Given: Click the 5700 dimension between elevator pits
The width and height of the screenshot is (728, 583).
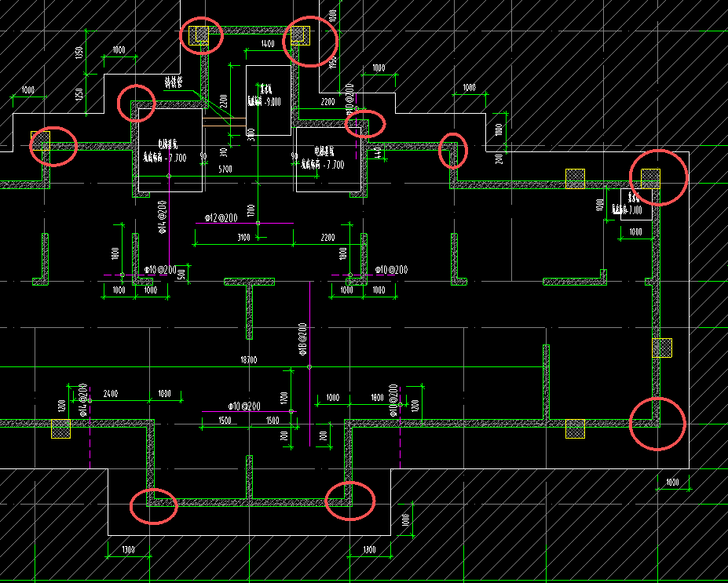Looking at the screenshot, I should [225, 169].
